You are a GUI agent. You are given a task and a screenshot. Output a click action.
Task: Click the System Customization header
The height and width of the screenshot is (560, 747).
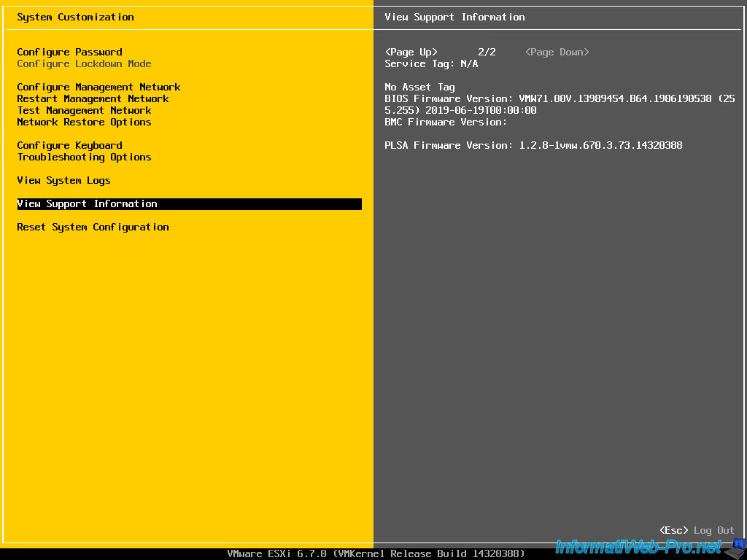point(75,17)
